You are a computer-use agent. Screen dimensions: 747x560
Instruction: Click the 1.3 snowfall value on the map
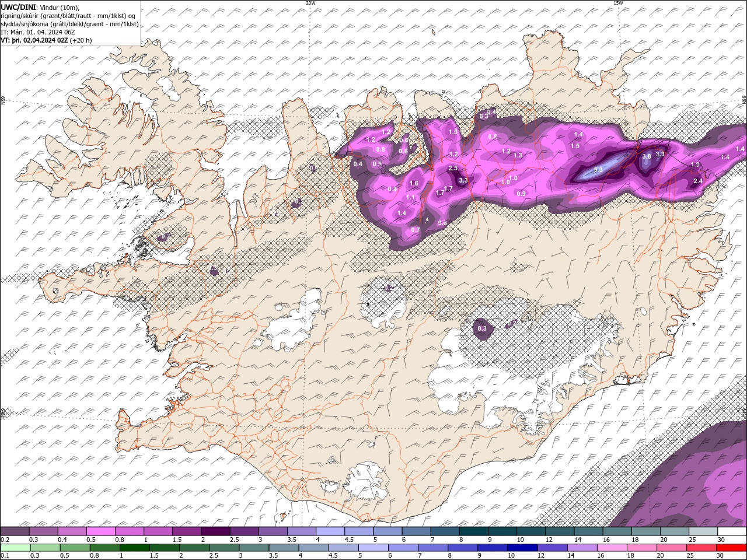pyautogui.click(x=518, y=155)
